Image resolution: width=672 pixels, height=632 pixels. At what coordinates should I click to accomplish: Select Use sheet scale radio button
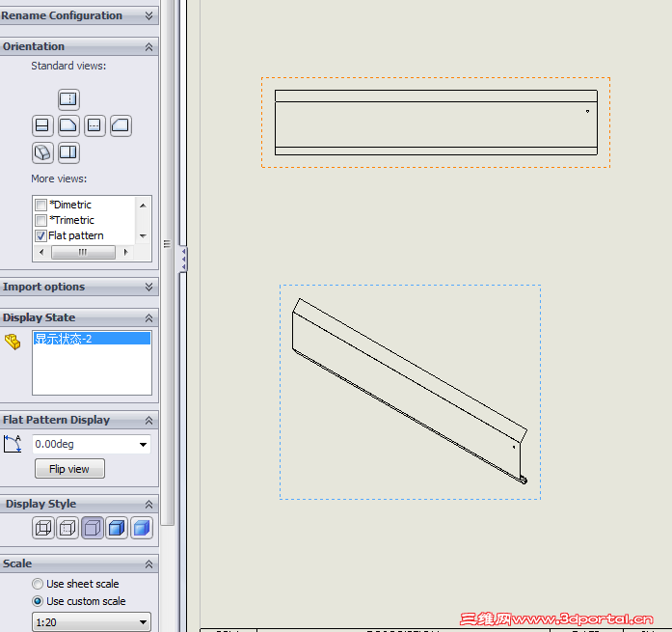click(38, 584)
